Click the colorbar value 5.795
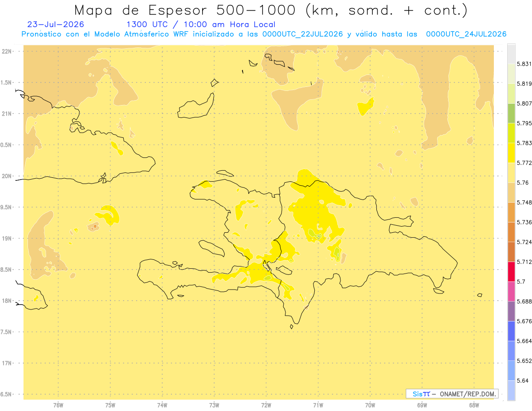The height and width of the screenshot is (411, 532). (524, 123)
